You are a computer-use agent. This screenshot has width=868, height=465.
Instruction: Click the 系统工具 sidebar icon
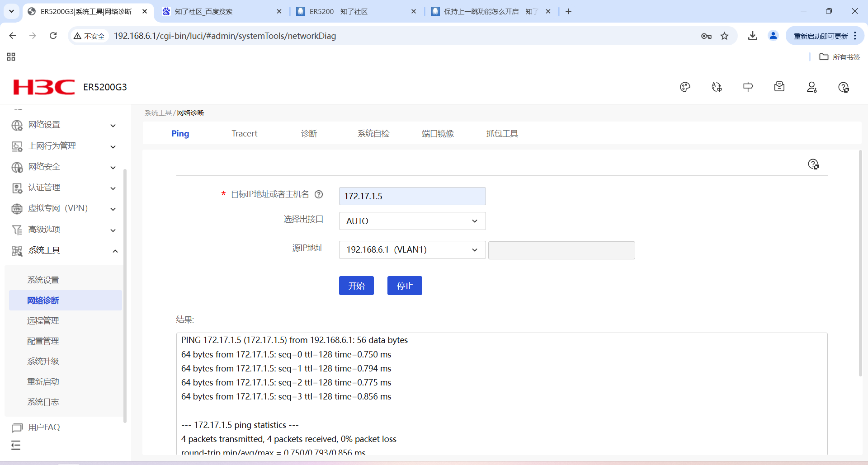point(17,251)
